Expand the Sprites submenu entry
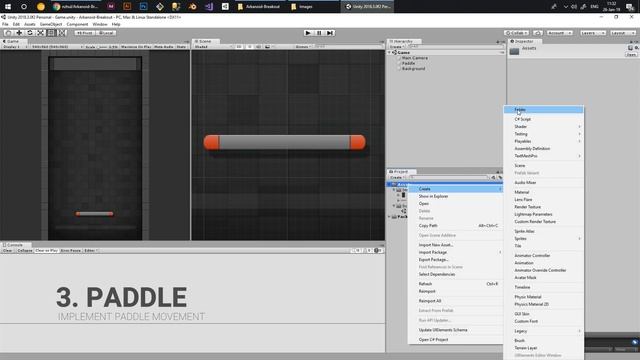This screenshot has height=360, width=640. tap(544, 238)
